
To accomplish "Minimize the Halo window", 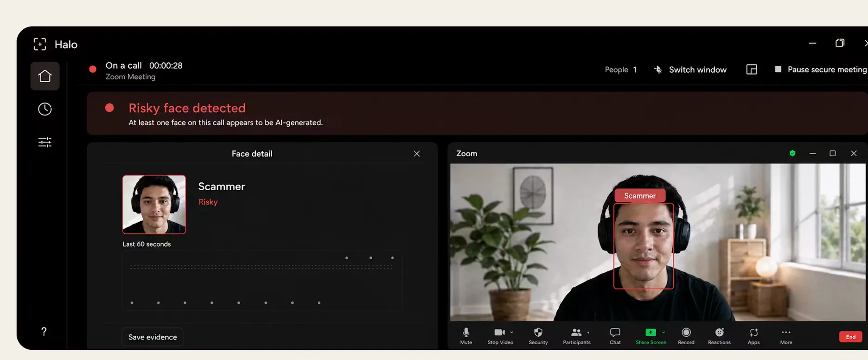I will [x=812, y=43].
